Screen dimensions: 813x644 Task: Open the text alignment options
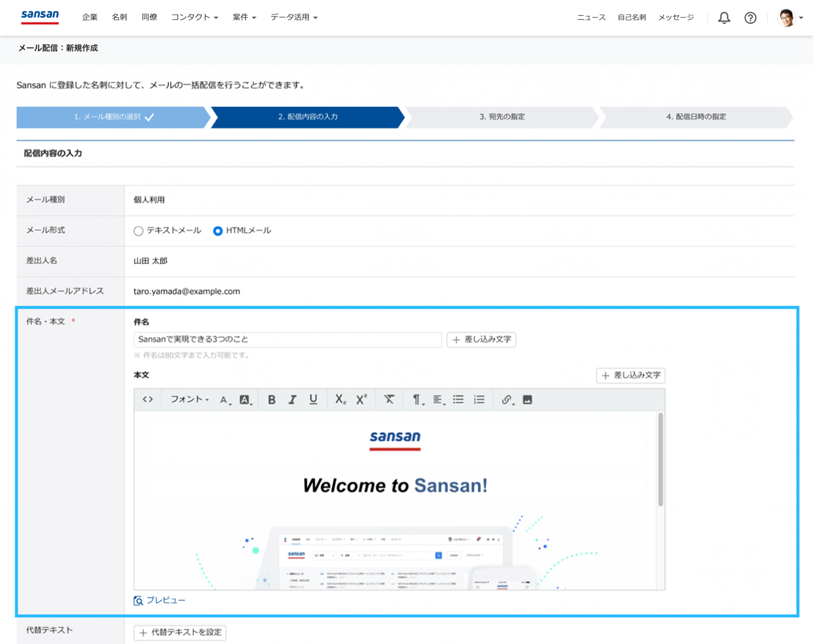tap(438, 400)
